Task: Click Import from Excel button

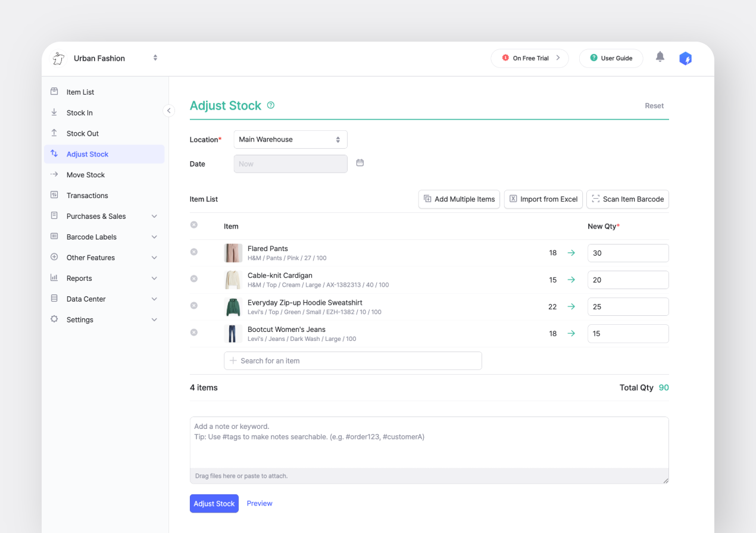Action: [542, 199]
